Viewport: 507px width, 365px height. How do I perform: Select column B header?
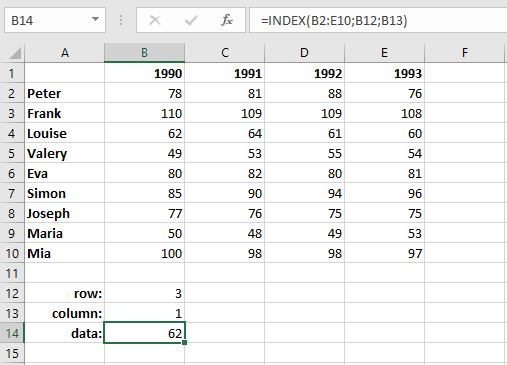click(x=144, y=53)
